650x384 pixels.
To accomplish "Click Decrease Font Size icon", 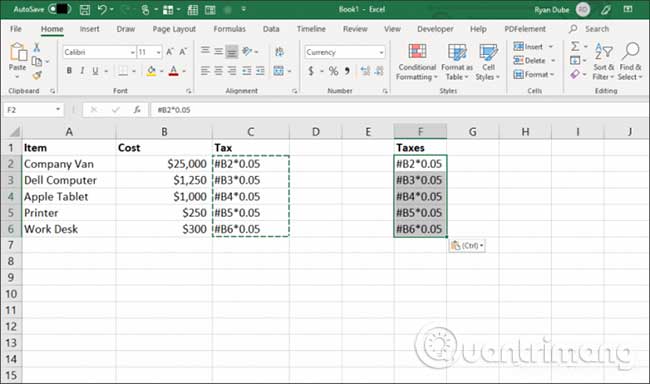I will (x=183, y=52).
